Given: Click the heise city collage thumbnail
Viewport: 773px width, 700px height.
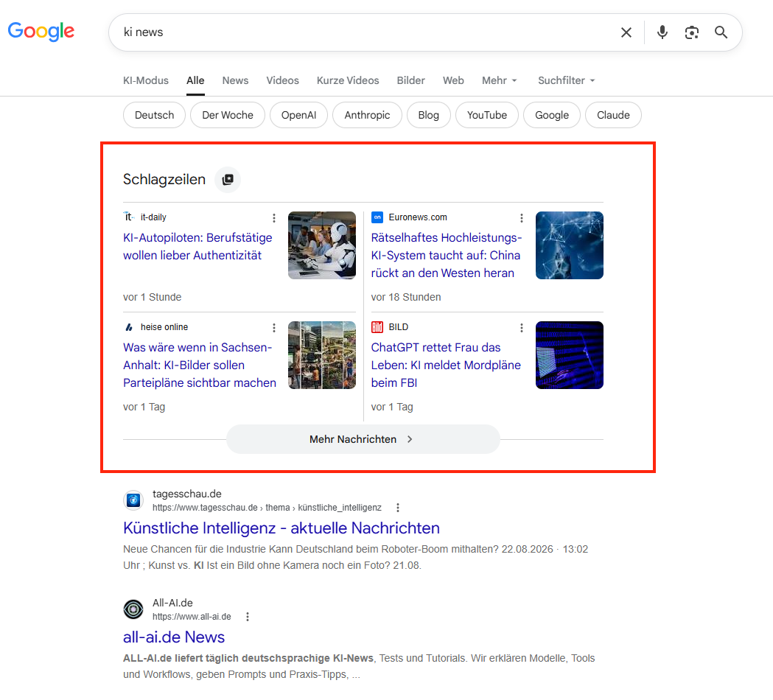Looking at the screenshot, I should (322, 355).
